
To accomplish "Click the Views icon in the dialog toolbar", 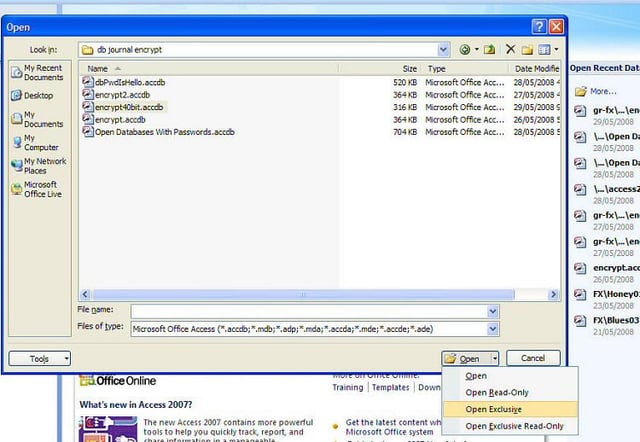I will point(544,50).
